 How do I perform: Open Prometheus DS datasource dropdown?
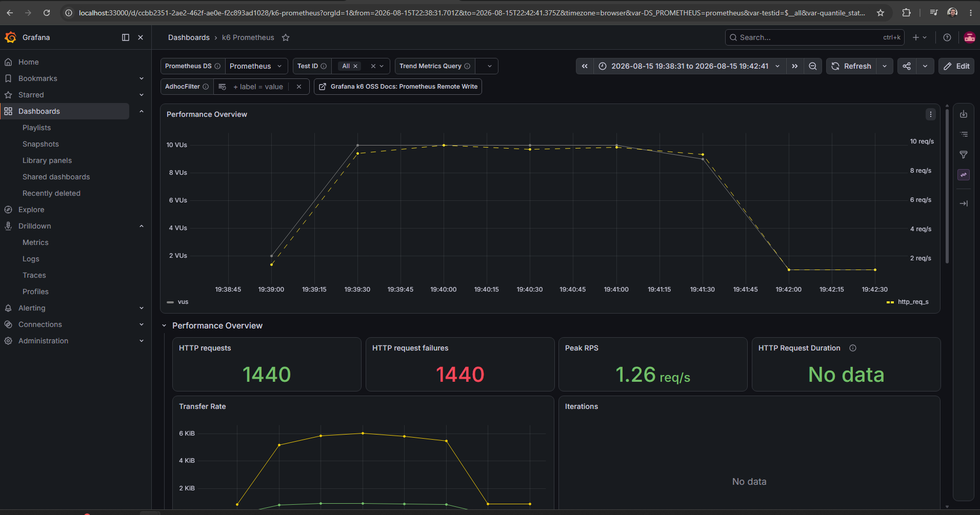(256, 66)
